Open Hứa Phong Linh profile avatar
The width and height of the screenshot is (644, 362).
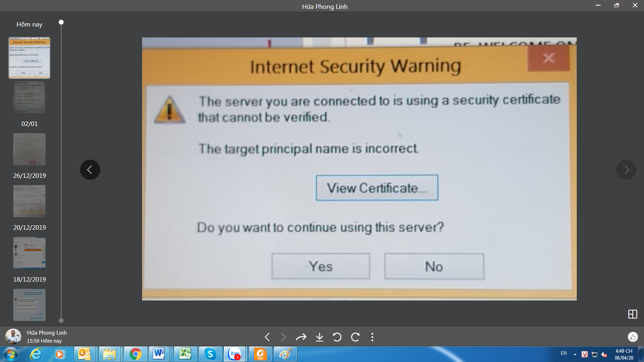[13, 336]
